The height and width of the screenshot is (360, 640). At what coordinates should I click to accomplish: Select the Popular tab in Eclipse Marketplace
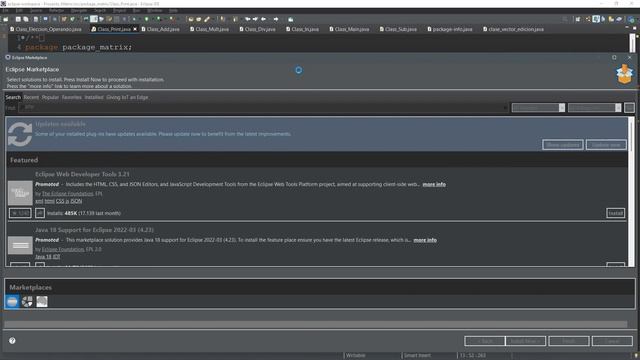50,97
